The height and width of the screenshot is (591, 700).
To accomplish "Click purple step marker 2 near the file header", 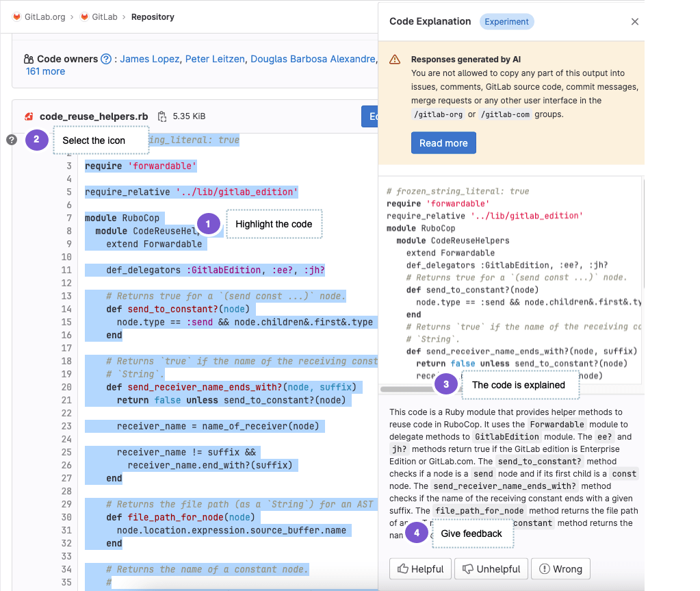I will click(x=36, y=140).
